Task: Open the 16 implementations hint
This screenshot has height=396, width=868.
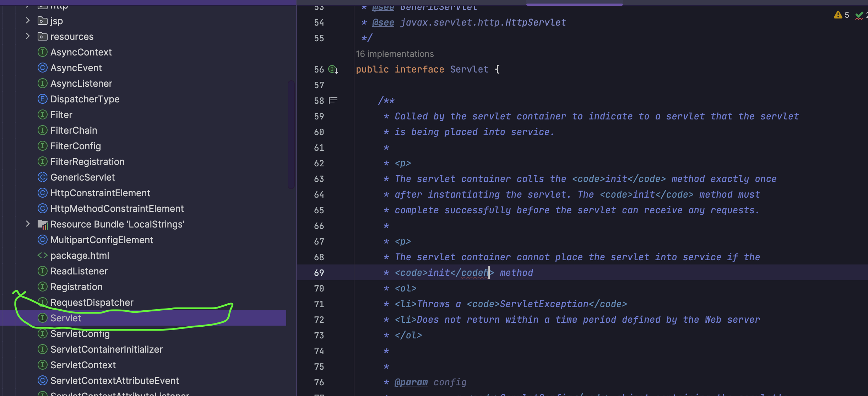Action: (395, 54)
